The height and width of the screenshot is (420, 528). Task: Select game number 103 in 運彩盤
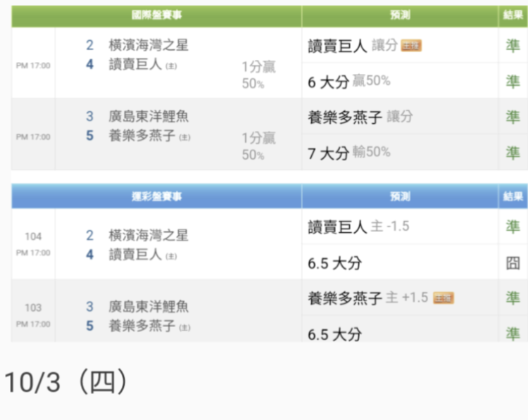click(33, 307)
